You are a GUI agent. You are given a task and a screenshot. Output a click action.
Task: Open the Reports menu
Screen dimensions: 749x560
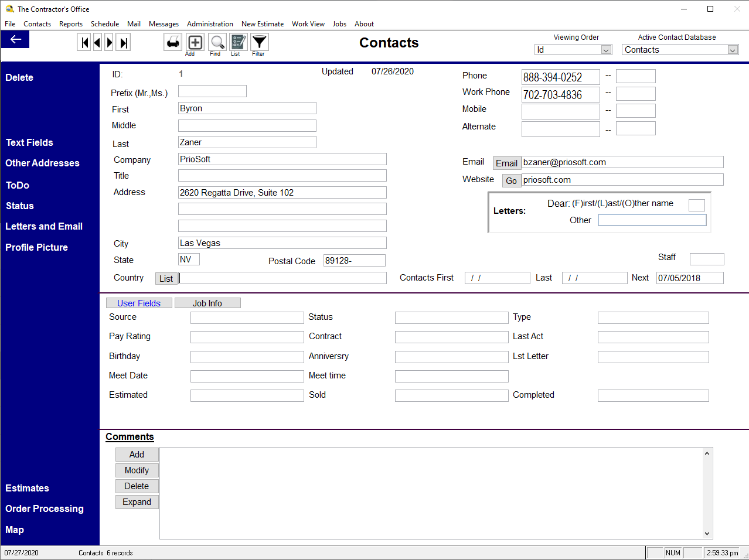[x=71, y=24]
